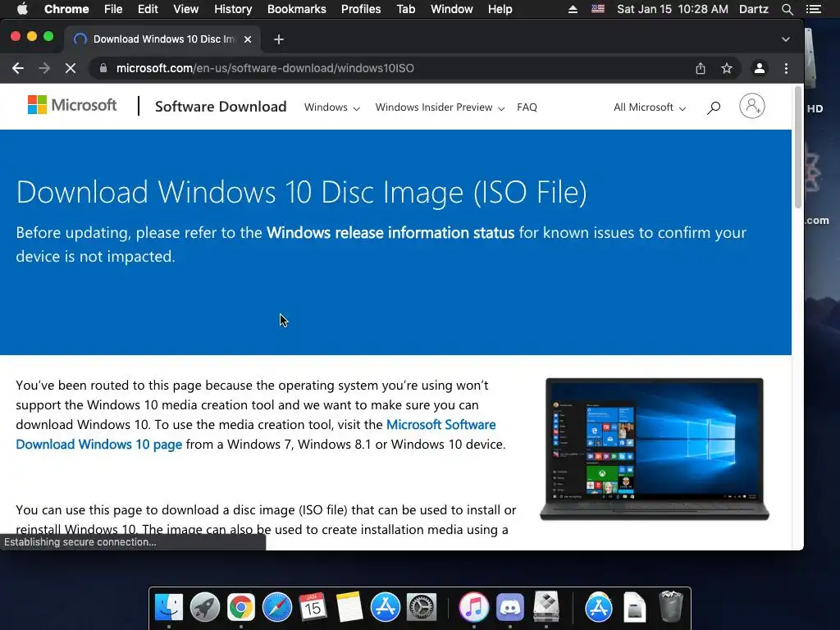Expand Windows Insider Preview dropdown

click(440, 107)
